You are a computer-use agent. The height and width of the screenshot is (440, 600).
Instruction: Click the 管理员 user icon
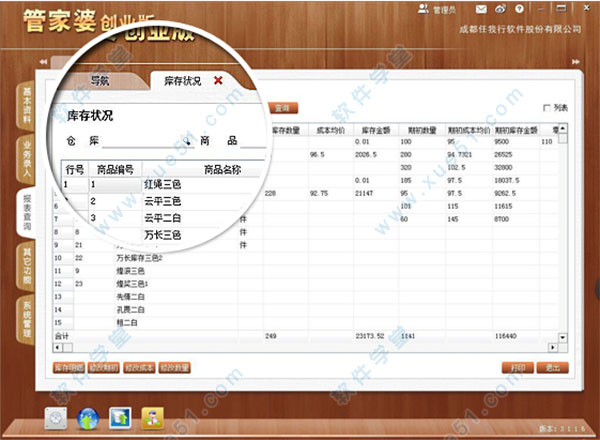click(423, 9)
